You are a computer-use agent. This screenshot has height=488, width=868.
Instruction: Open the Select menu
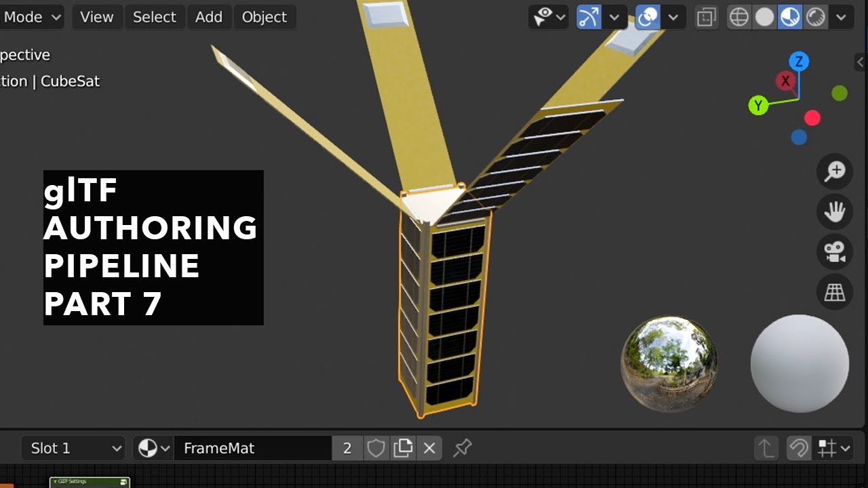[x=155, y=17]
